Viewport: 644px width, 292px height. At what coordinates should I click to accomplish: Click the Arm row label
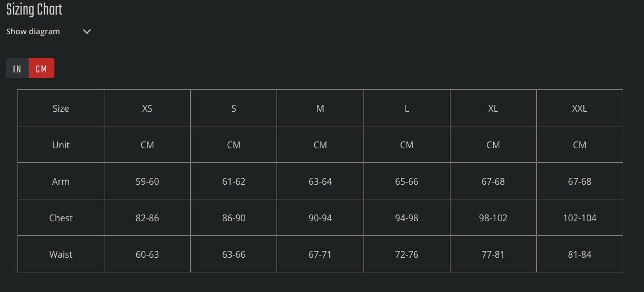tap(61, 181)
